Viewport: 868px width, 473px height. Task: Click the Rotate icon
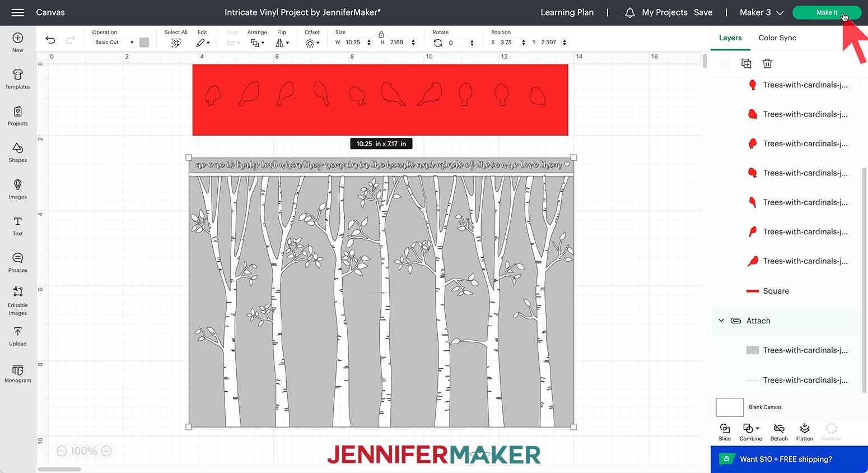[x=438, y=43]
